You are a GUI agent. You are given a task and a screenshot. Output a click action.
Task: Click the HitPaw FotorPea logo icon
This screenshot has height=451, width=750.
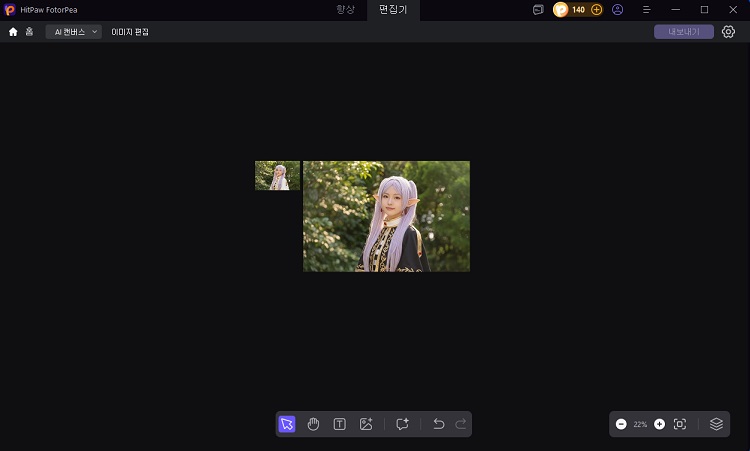coord(10,10)
